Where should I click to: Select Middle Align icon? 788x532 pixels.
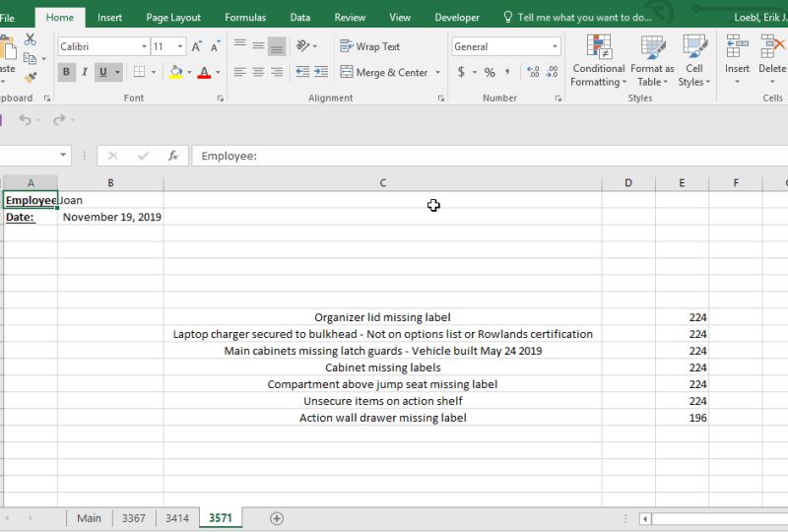[258, 45]
